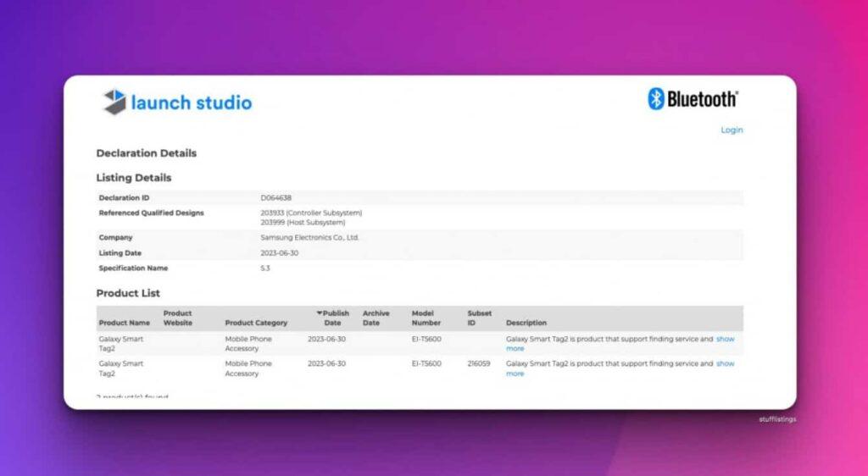Click the Bluetooth logo
The width and height of the screenshot is (868, 476).
point(693,99)
